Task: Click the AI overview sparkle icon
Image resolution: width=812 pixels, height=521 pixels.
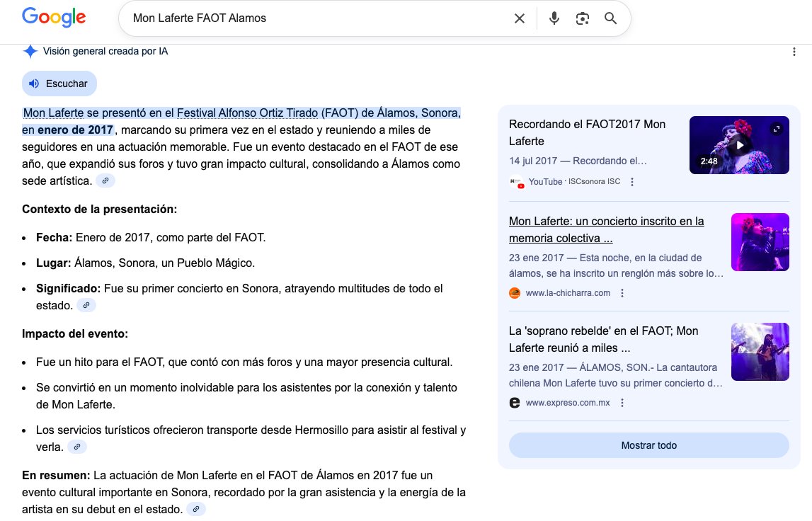Action: pos(30,51)
